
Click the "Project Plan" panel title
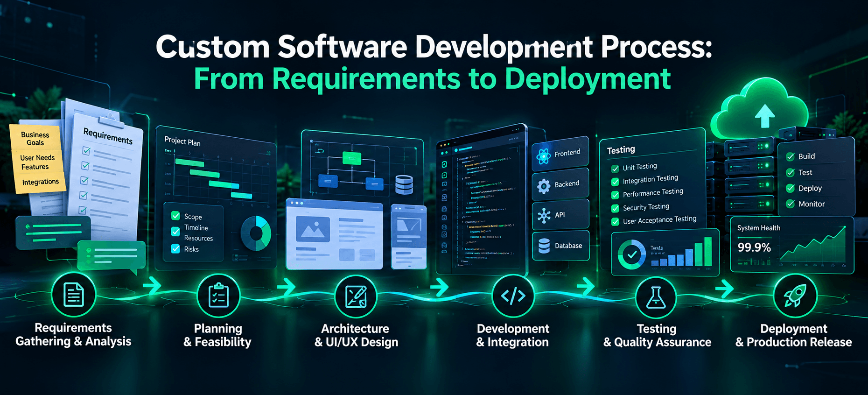click(x=182, y=141)
